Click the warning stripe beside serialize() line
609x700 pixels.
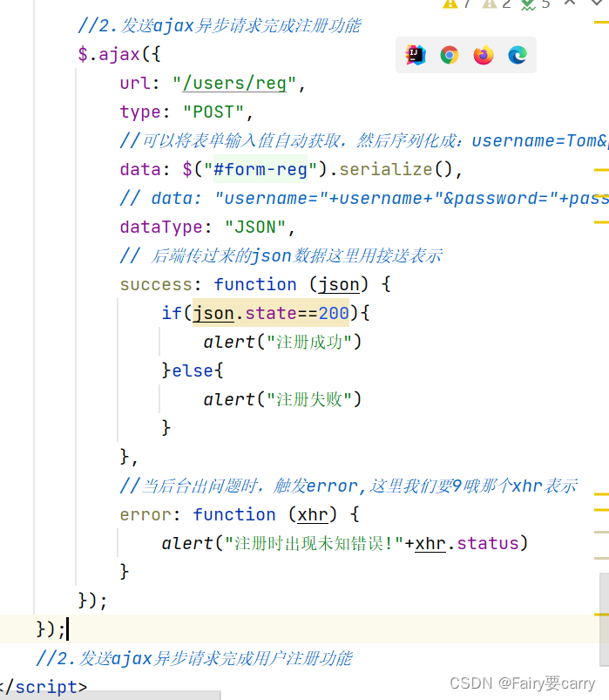coord(601,170)
